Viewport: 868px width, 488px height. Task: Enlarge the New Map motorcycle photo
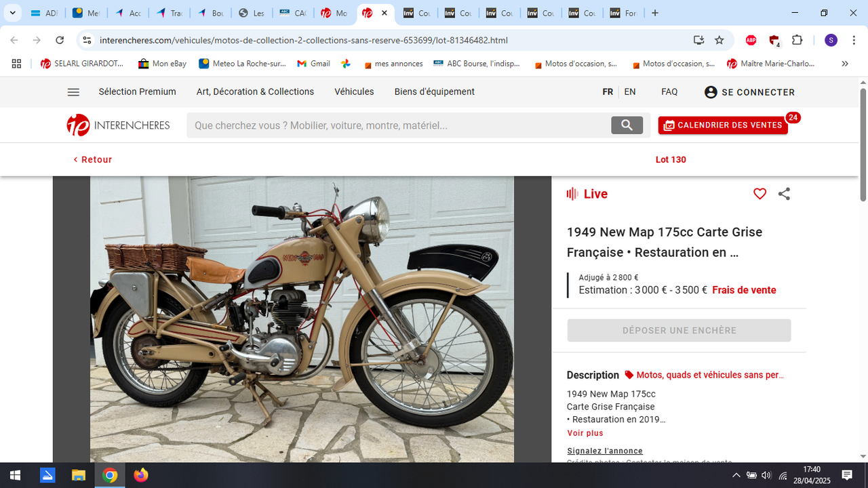click(302, 319)
